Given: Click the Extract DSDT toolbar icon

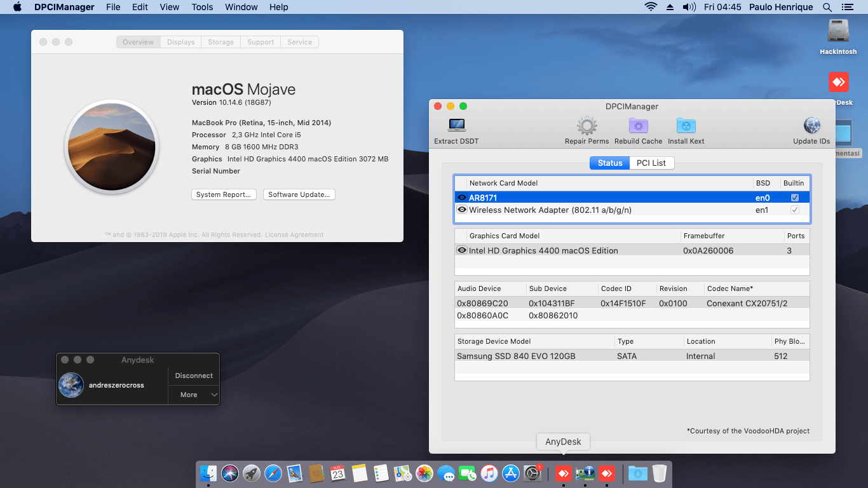Looking at the screenshot, I should click(x=456, y=125).
